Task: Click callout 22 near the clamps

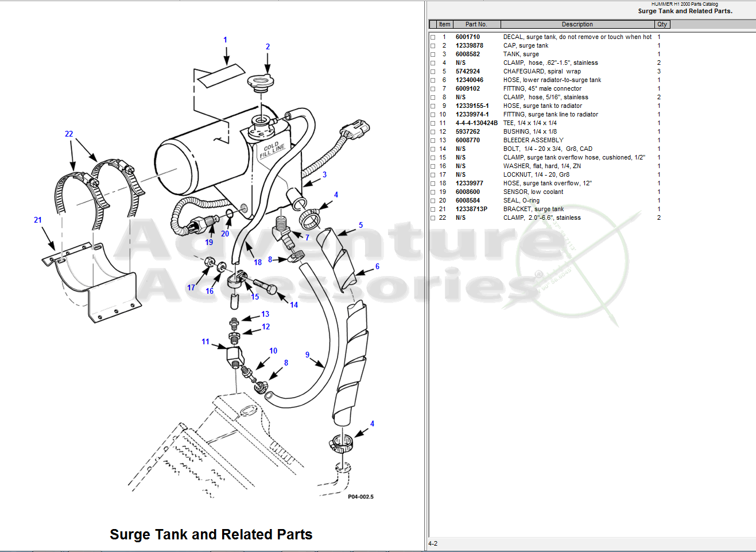Action: 69,134
